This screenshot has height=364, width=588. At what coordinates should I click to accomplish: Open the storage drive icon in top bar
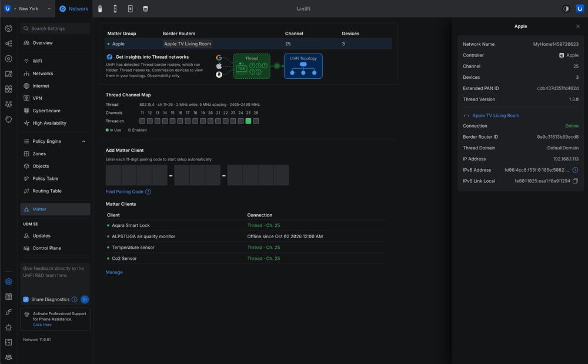145,9
